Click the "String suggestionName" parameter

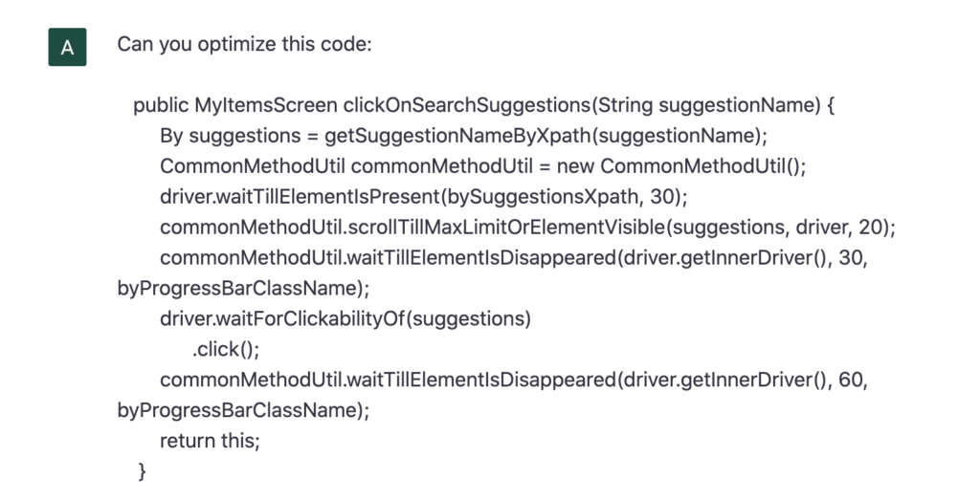point(709,105)
